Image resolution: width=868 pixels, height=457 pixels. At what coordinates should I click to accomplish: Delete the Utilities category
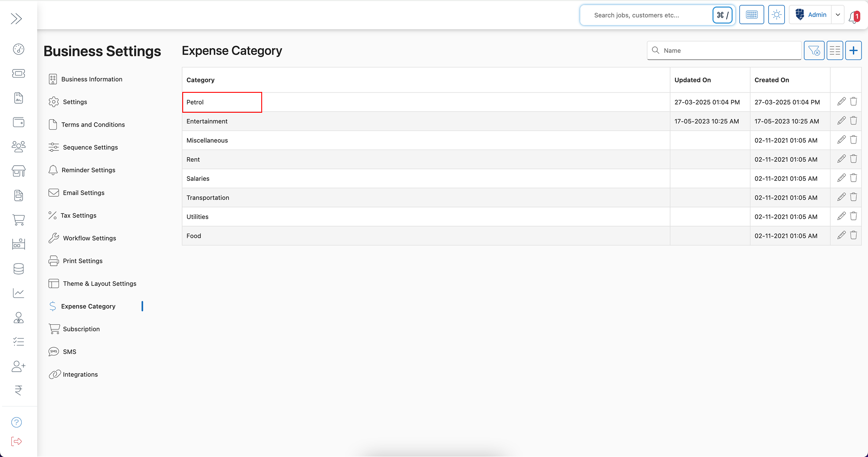point(853,216)
